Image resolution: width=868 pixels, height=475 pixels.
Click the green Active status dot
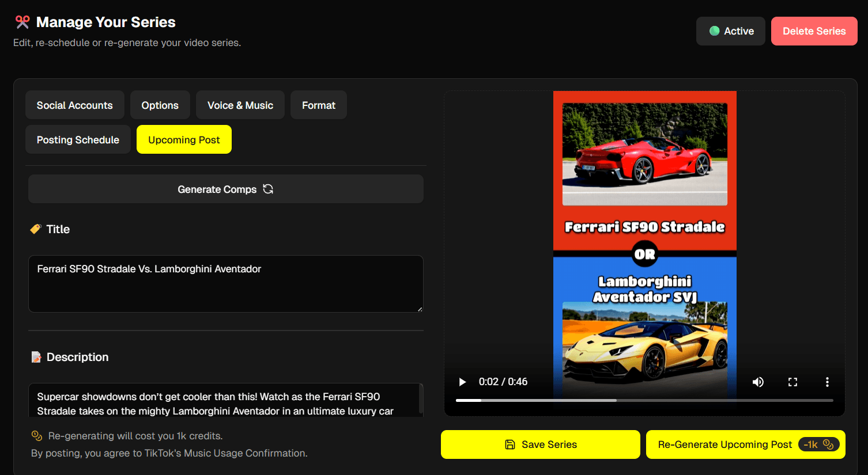click(x=714, y=31)
